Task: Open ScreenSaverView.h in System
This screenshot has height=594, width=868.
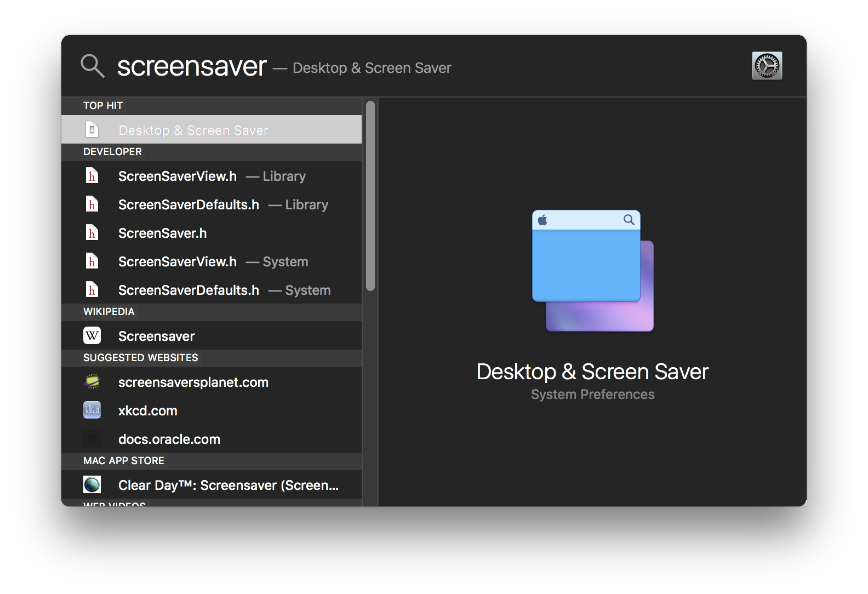Action: (x=212, y=261)
